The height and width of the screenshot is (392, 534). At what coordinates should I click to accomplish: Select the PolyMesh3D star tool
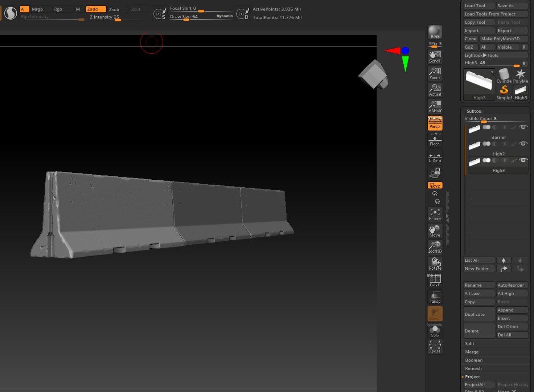pyautogui.click(x=520, y=76)
